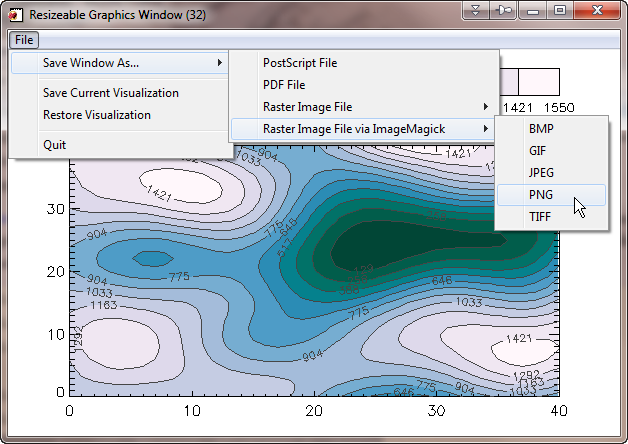The width and height of the screenshot is (628, 444).
Task: Open the File menu
Action: 24,39
